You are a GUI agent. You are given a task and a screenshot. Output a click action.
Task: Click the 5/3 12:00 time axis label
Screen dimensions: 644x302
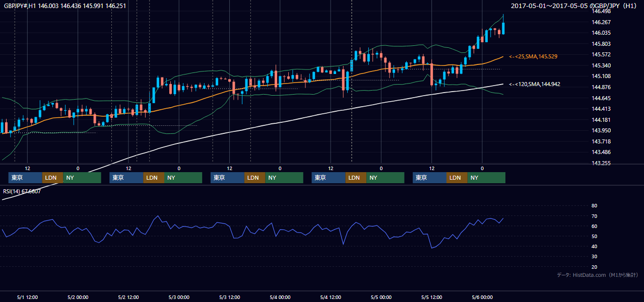pos(229,297)
